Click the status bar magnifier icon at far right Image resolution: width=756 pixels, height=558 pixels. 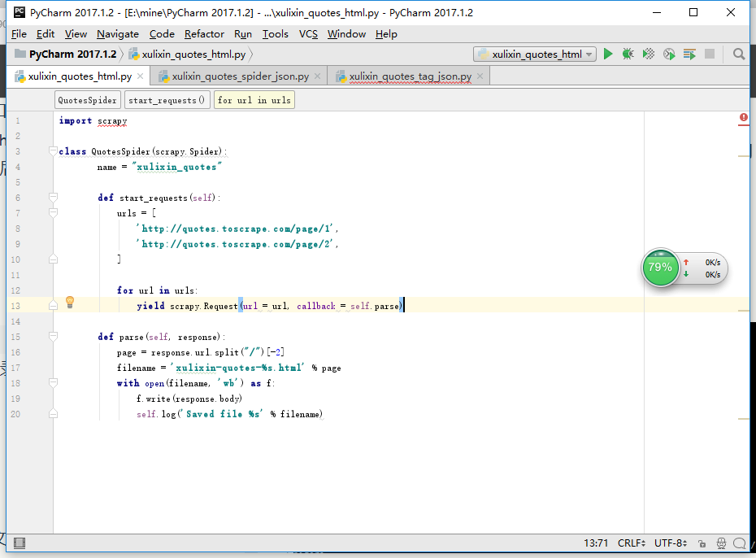click(739, 543)
